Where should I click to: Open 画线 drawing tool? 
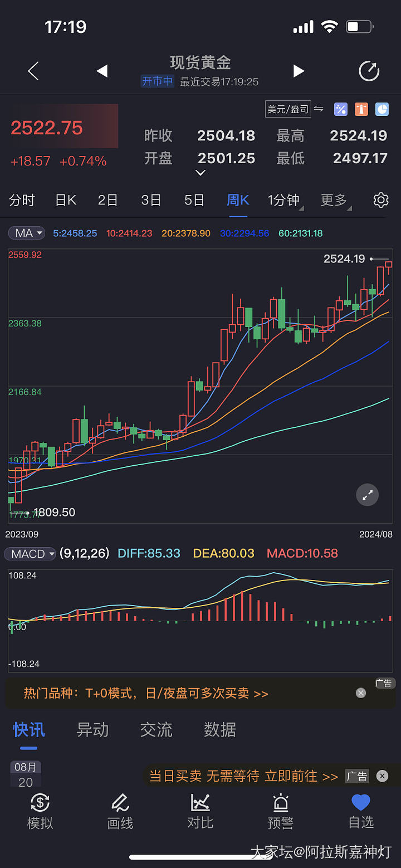(x=120, y=811)
